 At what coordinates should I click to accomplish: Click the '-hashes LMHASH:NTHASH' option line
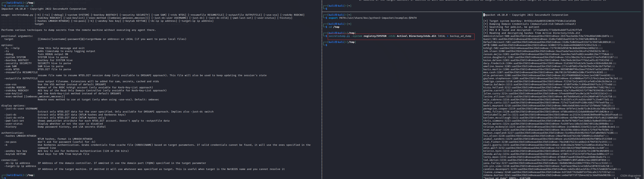click(20, 136)
